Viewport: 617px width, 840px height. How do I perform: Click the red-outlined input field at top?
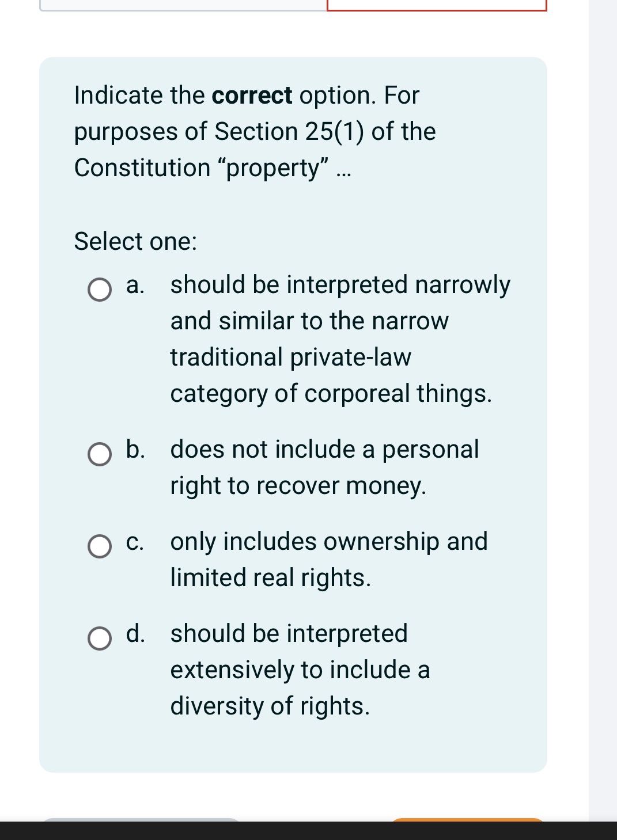(x=437, y=5)
